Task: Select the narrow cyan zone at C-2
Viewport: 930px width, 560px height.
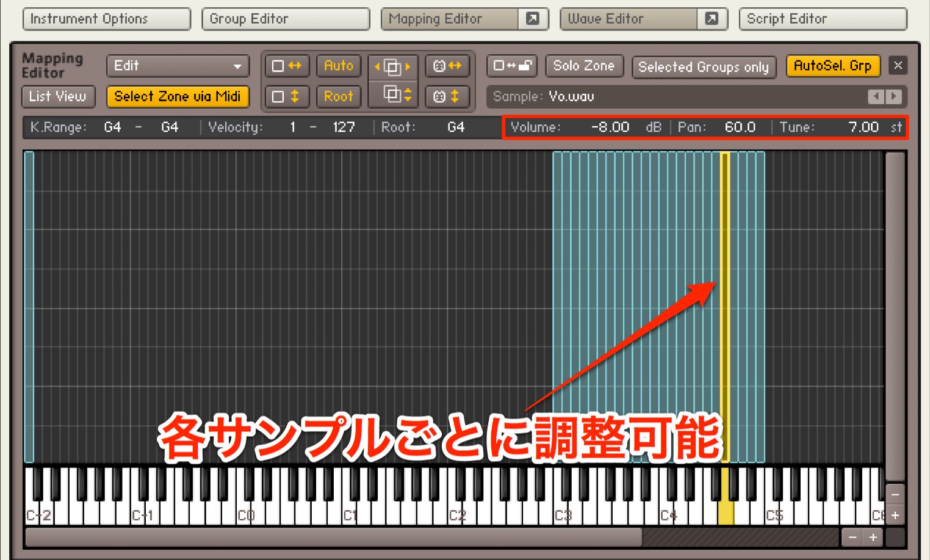Action: (x=29, y=307)
